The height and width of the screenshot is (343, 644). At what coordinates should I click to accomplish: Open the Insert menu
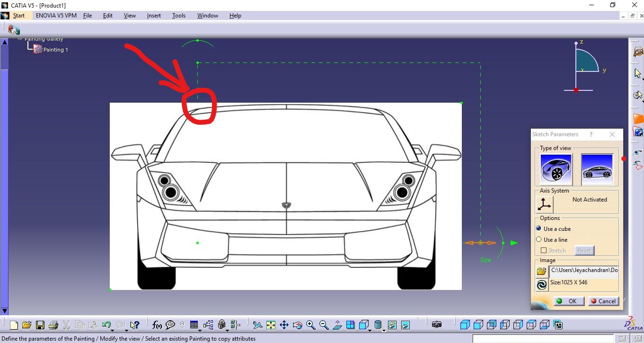[154, 16]
